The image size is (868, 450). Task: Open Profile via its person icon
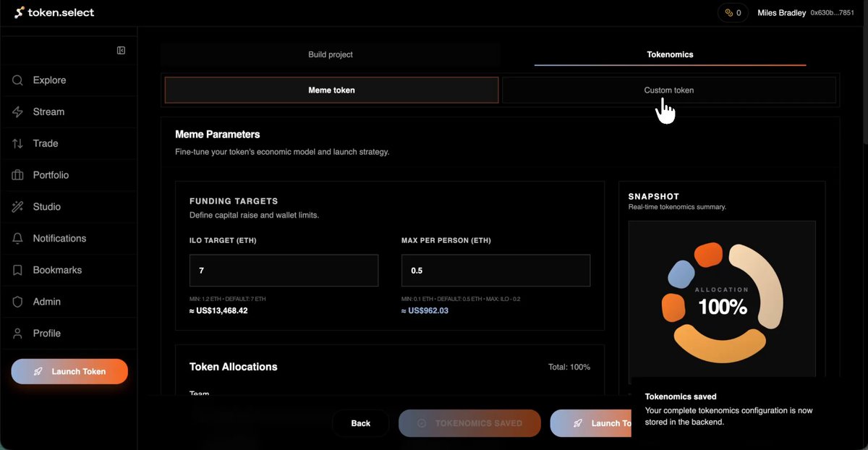[18, 334]
